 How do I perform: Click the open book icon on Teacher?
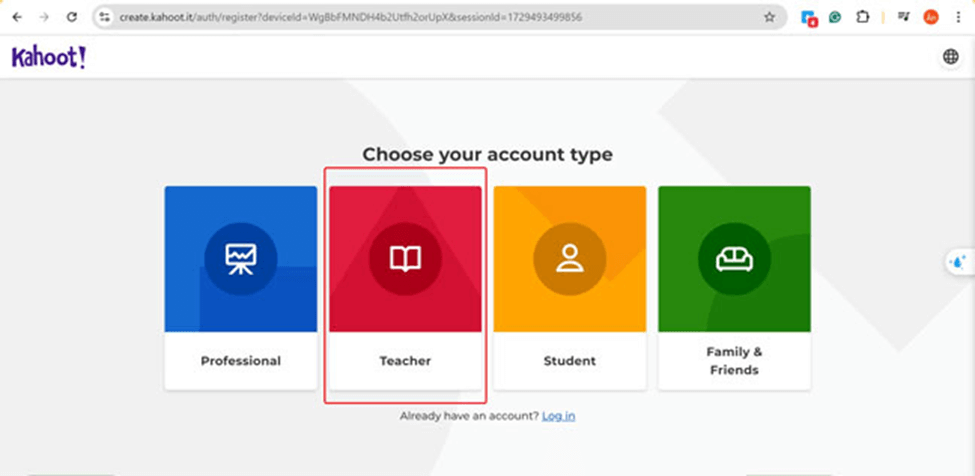405,259
